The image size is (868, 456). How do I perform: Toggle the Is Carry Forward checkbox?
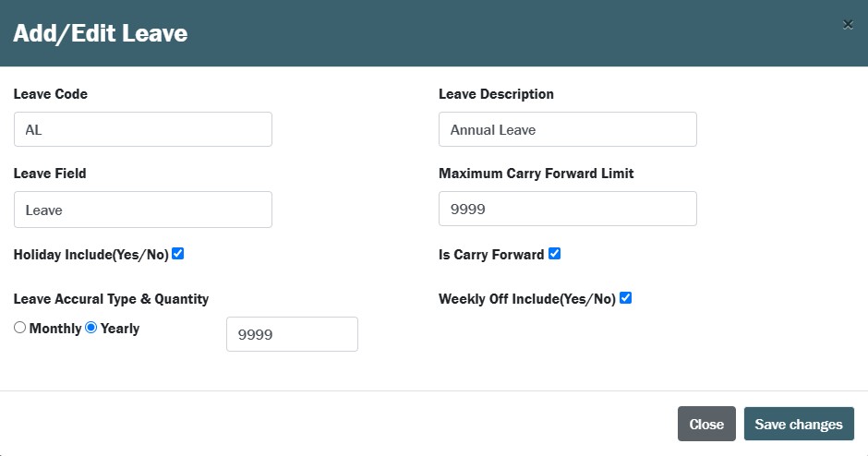coord(554,254)
